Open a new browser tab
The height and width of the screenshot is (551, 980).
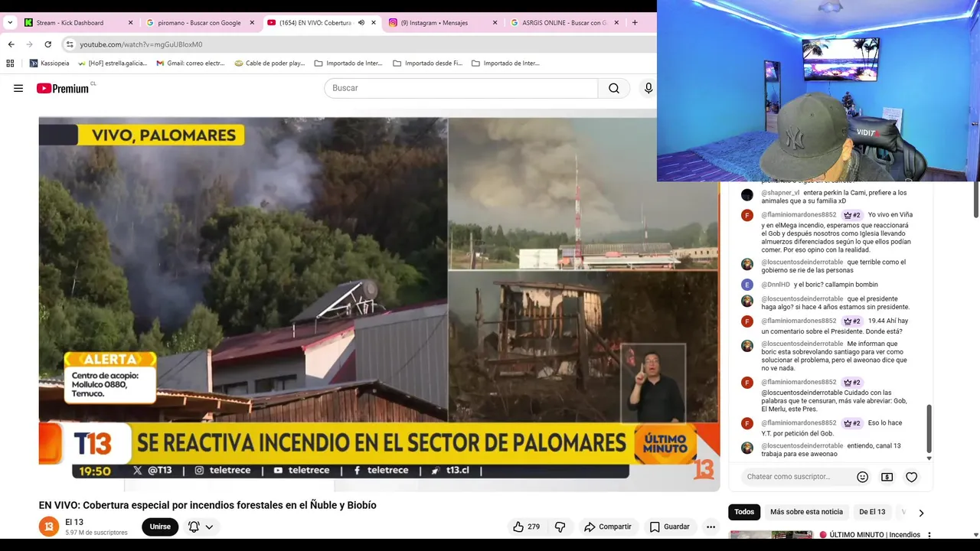point(635,23)
